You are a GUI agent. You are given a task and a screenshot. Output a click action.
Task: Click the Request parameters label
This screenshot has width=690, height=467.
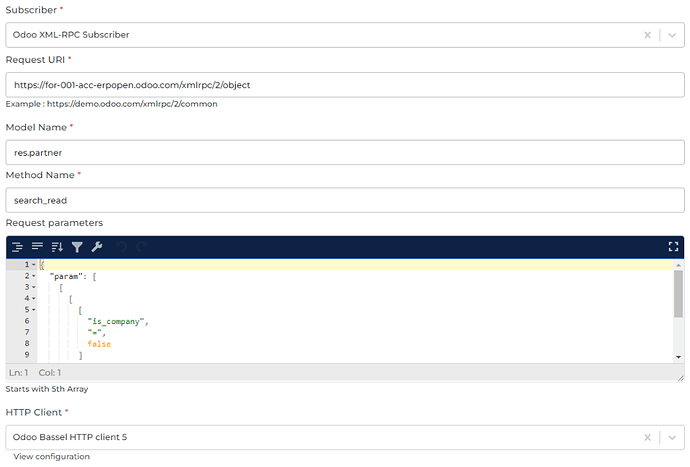click(x=54, y=223)
